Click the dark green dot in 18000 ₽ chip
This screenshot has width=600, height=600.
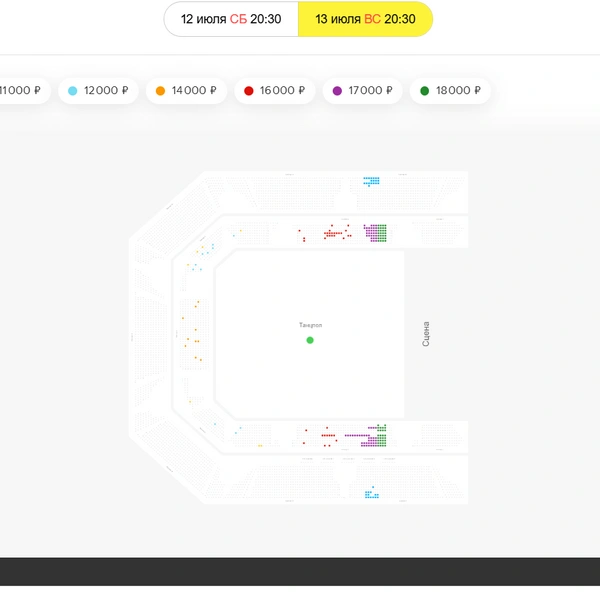point(424,91)
